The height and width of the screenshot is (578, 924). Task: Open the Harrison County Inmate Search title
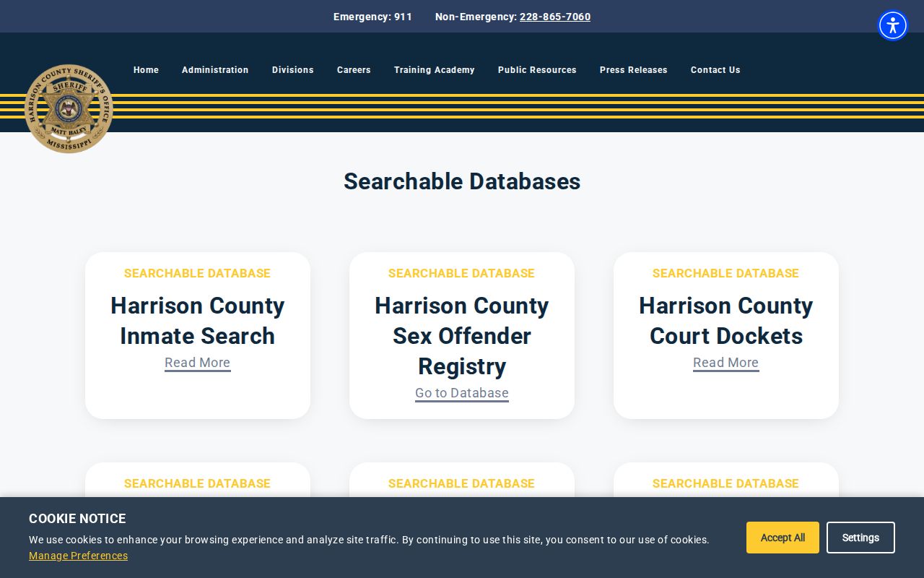tap(197, 321)
